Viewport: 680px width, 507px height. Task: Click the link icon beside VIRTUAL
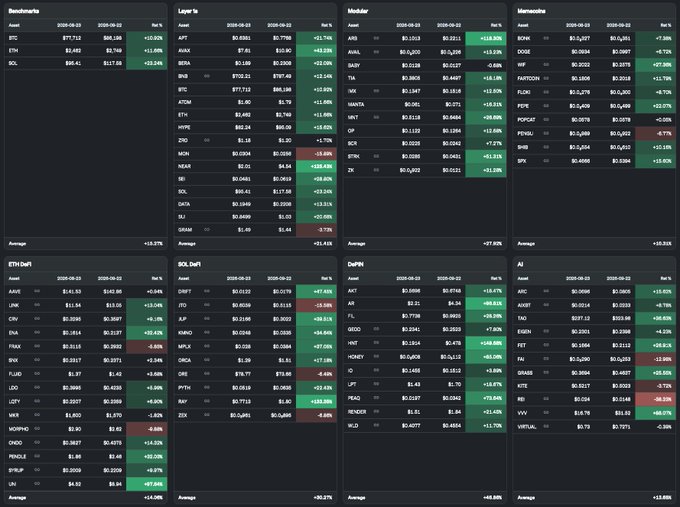(546, 427)
